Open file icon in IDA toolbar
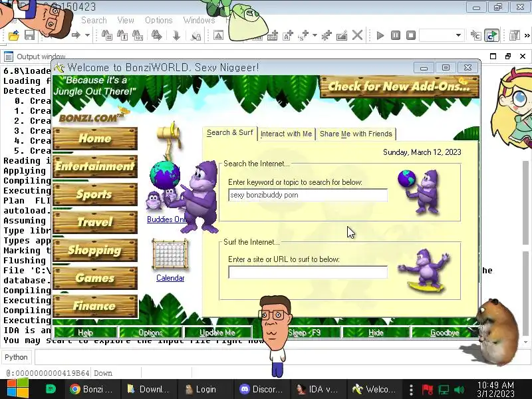 14,35
